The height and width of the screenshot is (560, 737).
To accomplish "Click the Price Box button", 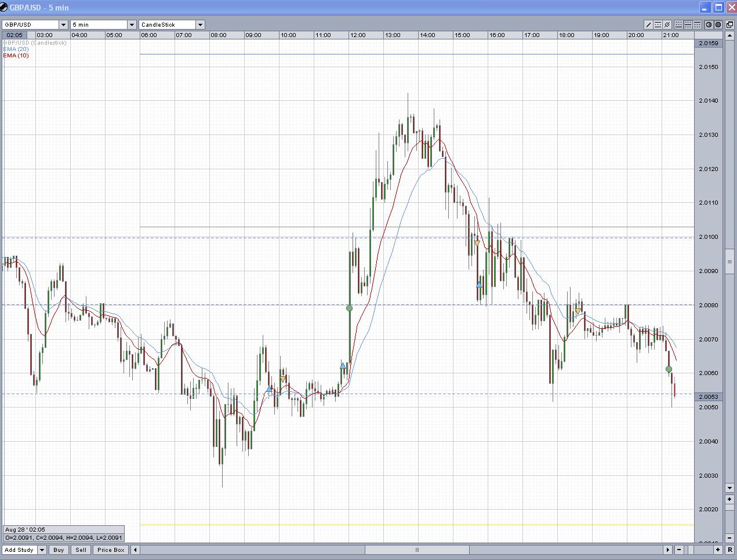I will point(111,550).
